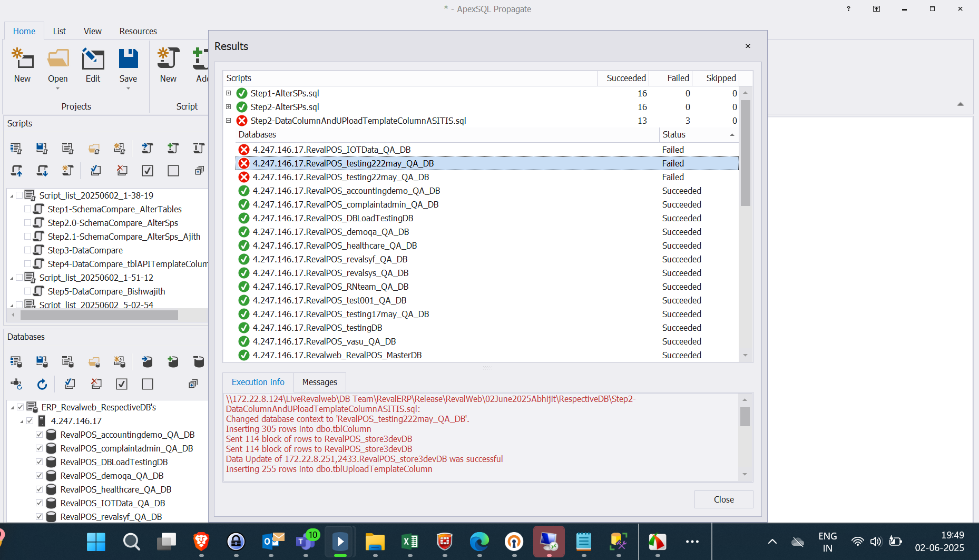Expand the Step1-AlterSPs.sql results row

(228, 93)
